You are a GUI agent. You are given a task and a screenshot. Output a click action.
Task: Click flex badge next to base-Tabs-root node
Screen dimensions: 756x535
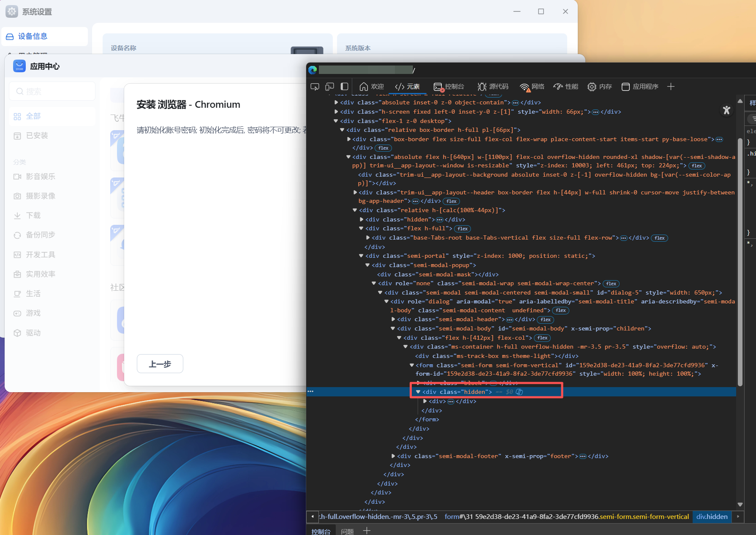tap(660, 238)
